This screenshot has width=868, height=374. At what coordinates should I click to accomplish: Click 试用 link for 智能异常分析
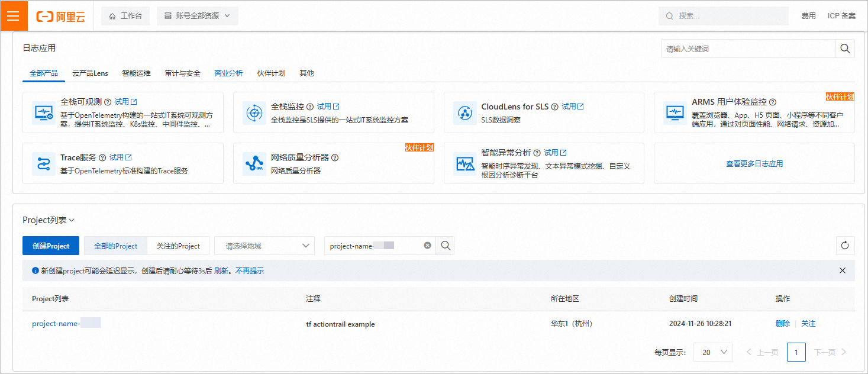[556, 153]
